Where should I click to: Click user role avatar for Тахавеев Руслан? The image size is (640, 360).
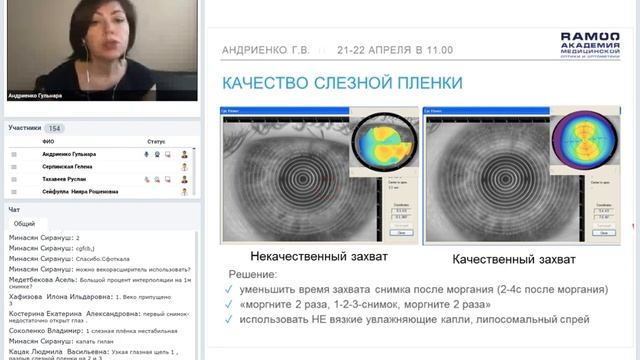pos(184,179)
